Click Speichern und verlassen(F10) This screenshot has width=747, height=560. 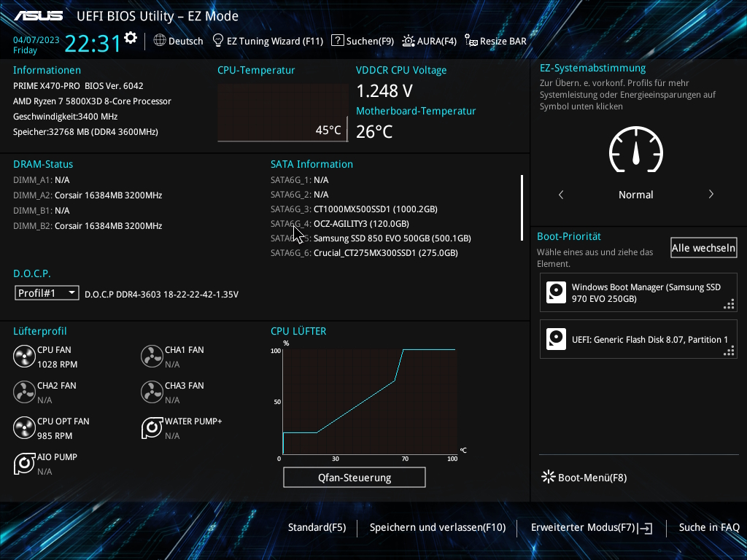438,527
